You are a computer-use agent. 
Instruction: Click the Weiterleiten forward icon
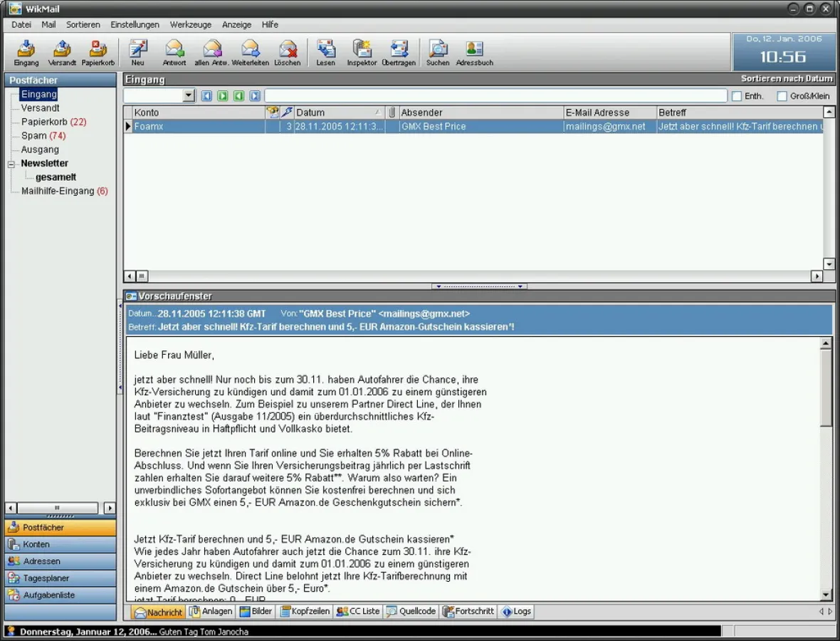coord(250,50)
